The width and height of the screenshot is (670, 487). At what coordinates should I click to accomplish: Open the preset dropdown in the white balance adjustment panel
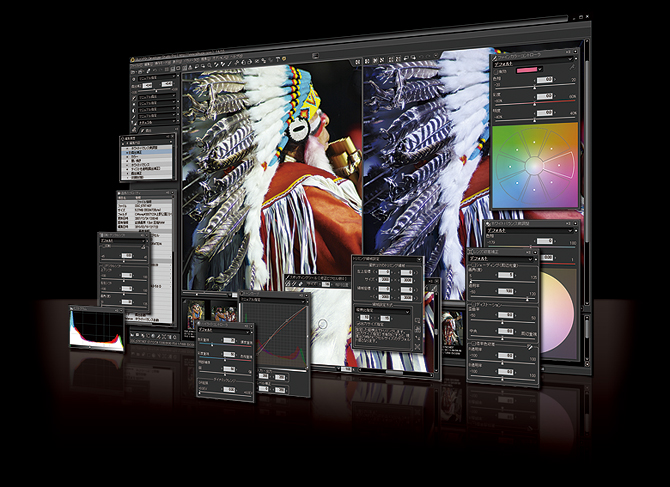point(530,231)
